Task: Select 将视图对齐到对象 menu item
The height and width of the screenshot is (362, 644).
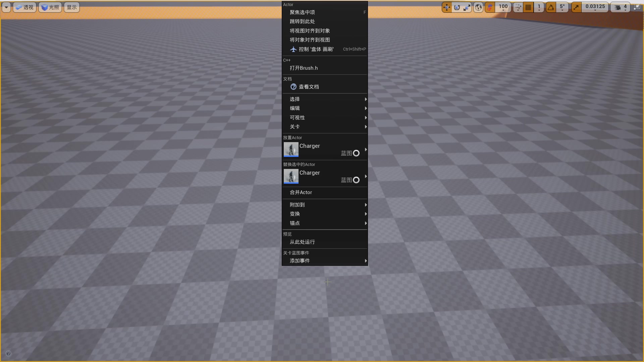Action: [325, 31]
